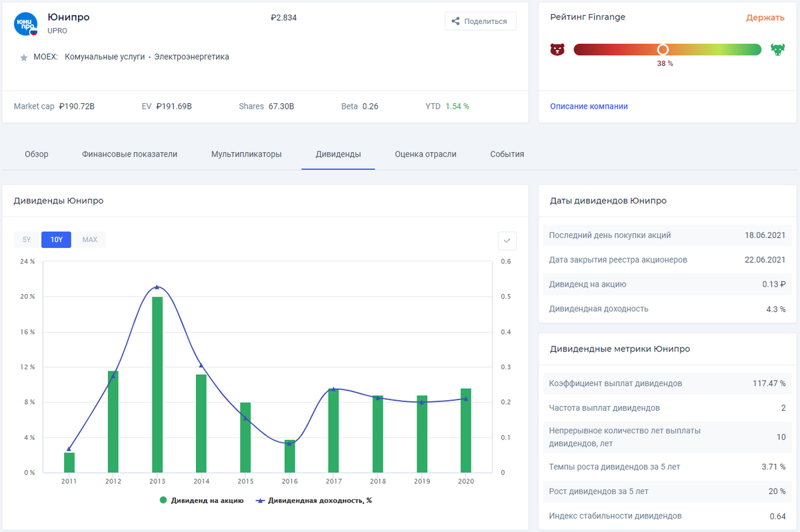Click the Даты дивидендов Юнипро heading

pyautogui.click(x=608, y=201)
